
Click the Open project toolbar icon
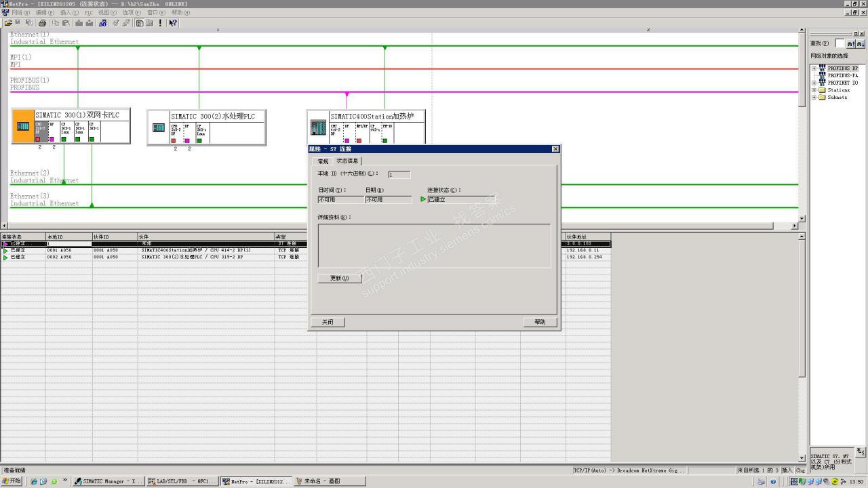tap(8, 22)
